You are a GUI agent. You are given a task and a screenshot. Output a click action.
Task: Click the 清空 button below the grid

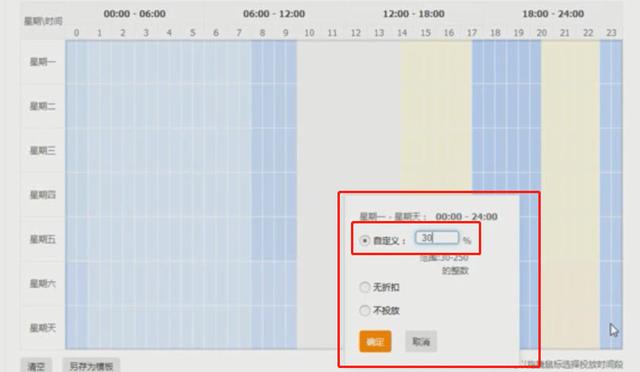pos(36,366)
